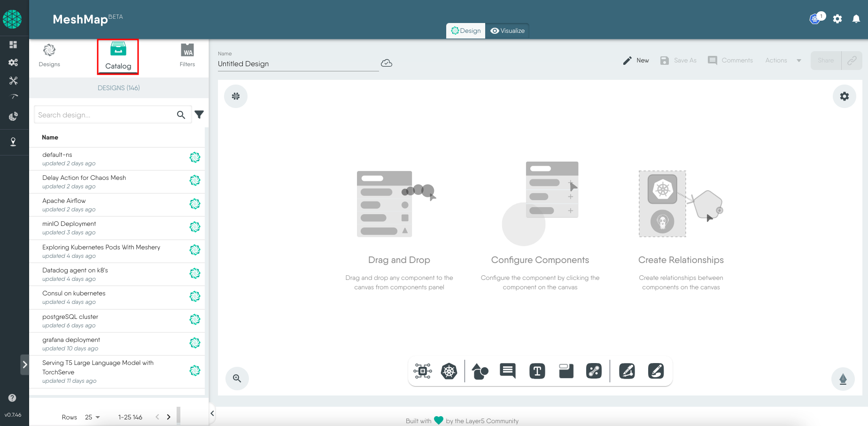Switch to the Visualize tab
This screenshot has width=868, height=426.
(x=507, y=31)
